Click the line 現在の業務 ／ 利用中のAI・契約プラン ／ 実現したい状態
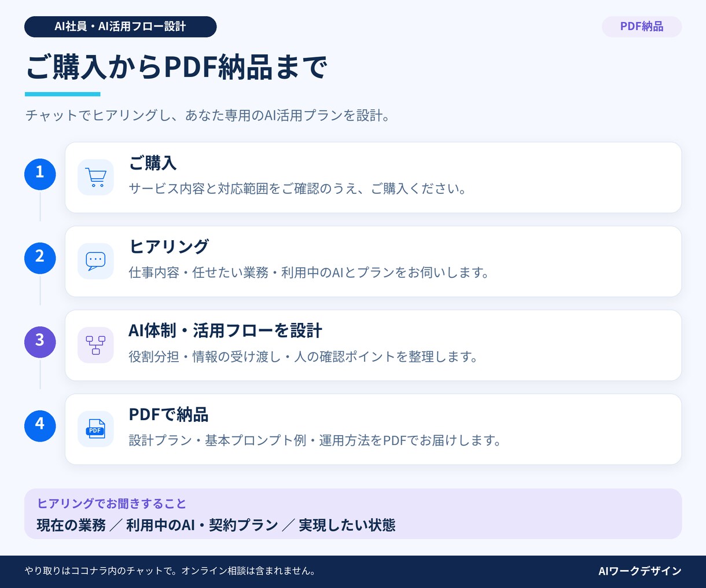The width and height of the screenshot is (706, 588). pyautogui.click(x=216, y=525)
